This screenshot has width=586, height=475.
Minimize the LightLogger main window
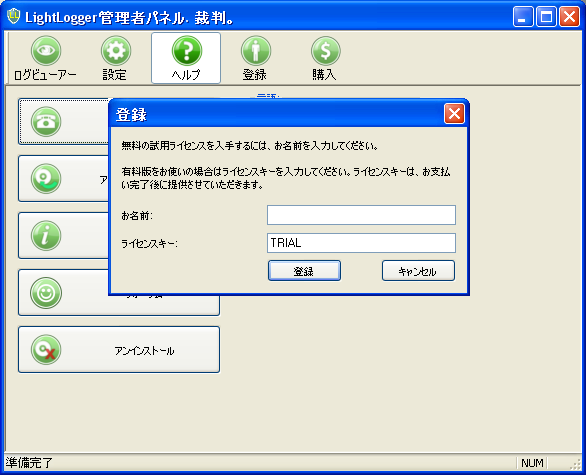coord(523,17)
